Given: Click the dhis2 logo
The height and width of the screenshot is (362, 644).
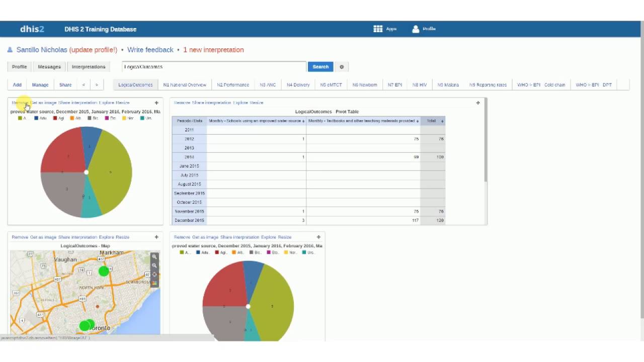Looking at the screenshot, I should 32,29.
